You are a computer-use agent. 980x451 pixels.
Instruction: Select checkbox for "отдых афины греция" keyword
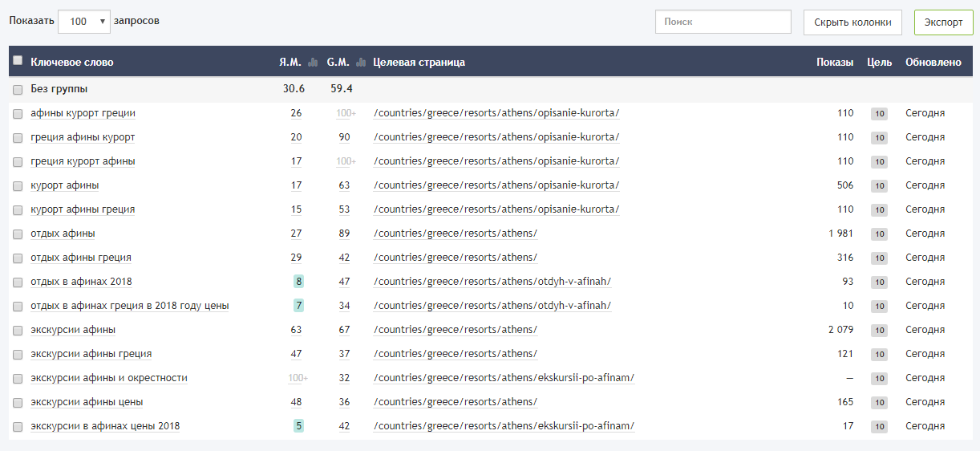18,258
